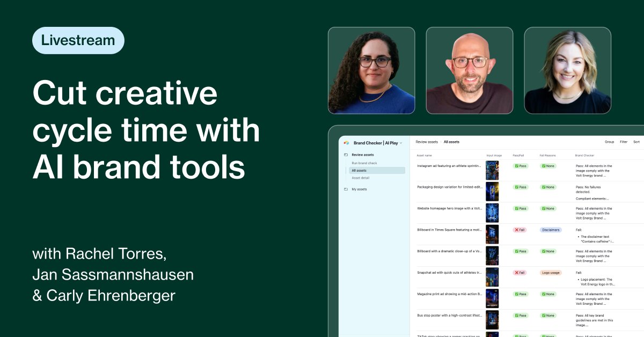Screen dimensions: 644x337
Task: Open Magazine print ad thumbnail
Action: (x=492, y=299)
